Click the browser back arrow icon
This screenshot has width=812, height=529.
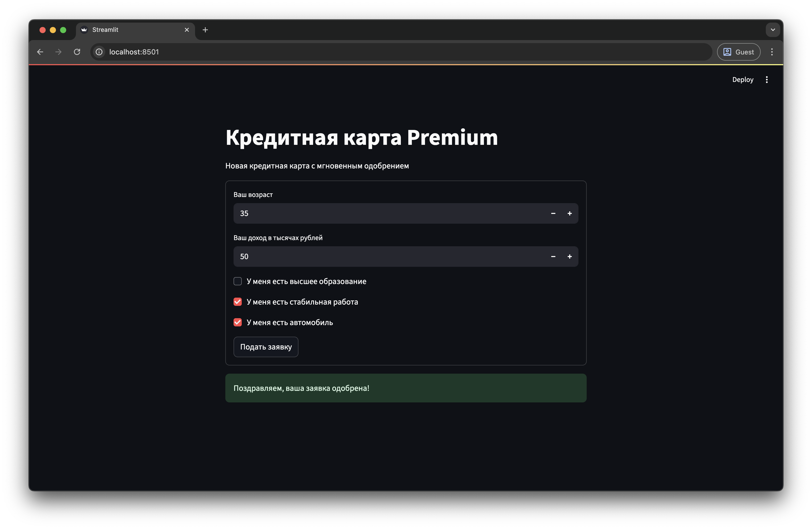40,52
